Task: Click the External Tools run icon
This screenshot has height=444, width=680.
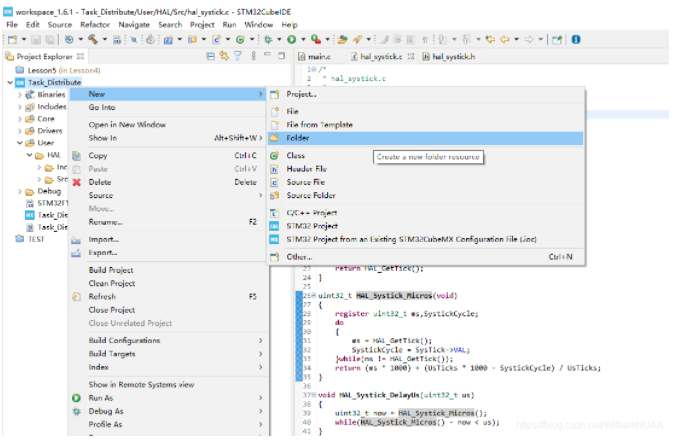Action: click(x=316, y=39)
